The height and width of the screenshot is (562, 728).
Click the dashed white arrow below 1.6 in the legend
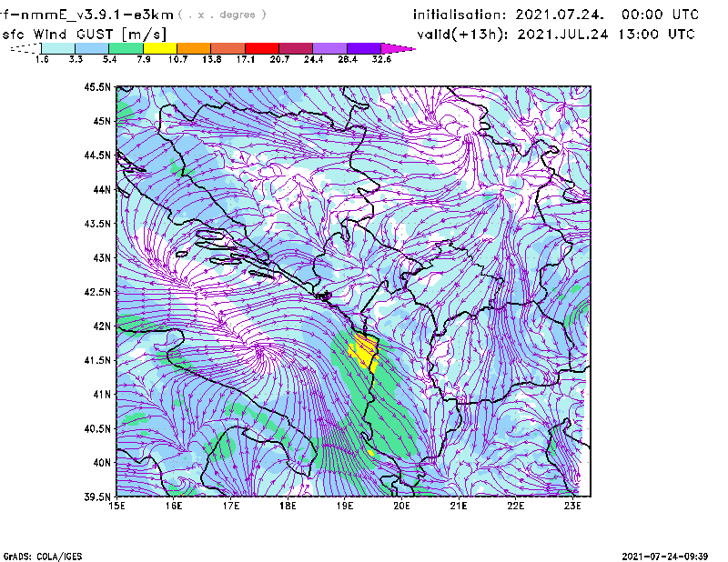click(x=25, y=48)
